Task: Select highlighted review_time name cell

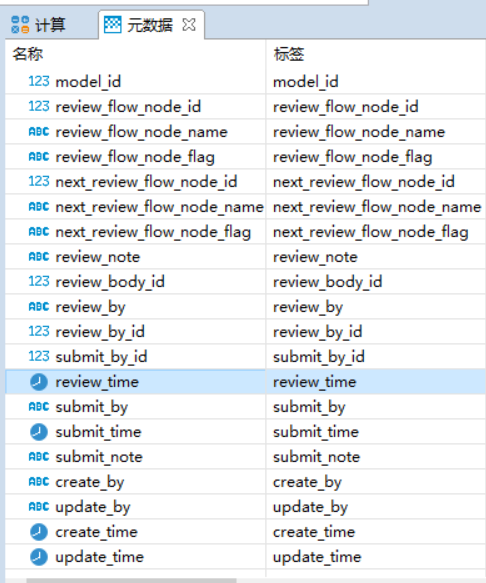Action: pyautogui.click(x=97, y=382)
